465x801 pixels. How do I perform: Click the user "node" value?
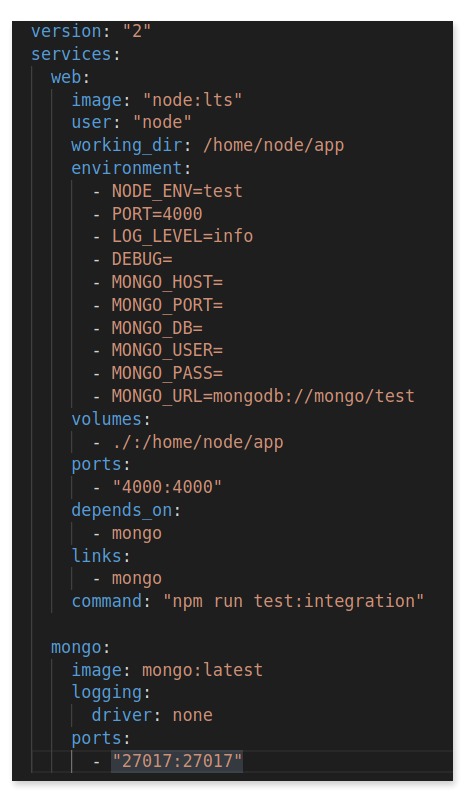click(162, 122)
